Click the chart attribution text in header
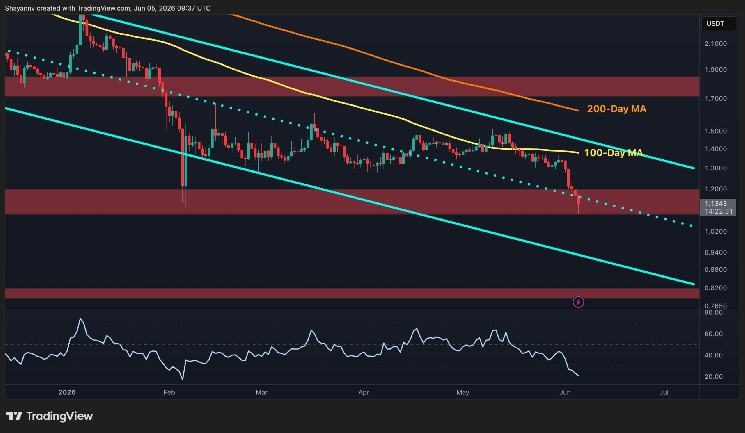This screenshot has width=745, height=433. coord(107,8)
